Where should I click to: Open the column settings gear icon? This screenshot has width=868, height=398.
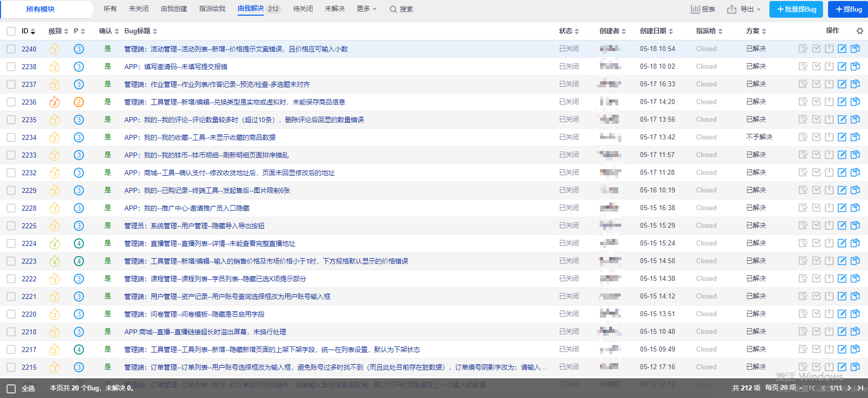click(859, 31)
